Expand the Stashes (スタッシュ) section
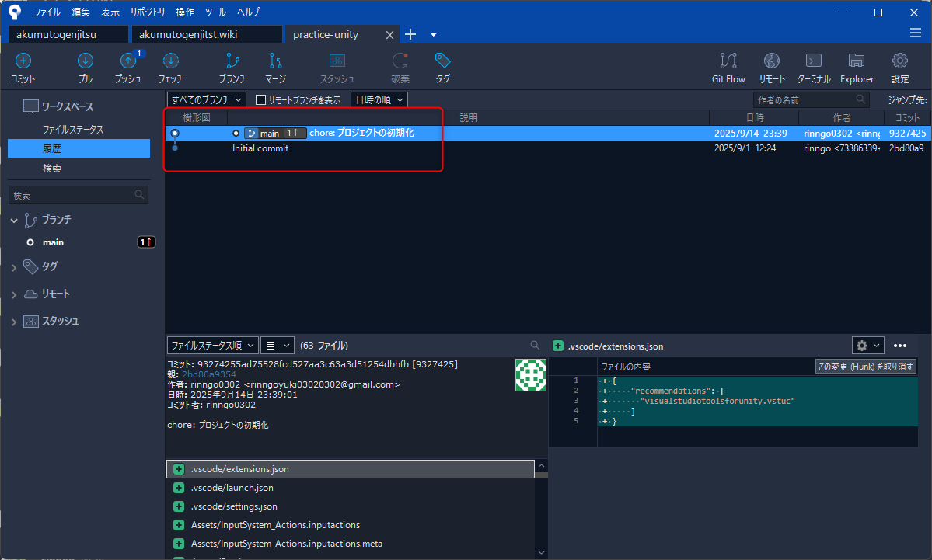 pos(14,322)
